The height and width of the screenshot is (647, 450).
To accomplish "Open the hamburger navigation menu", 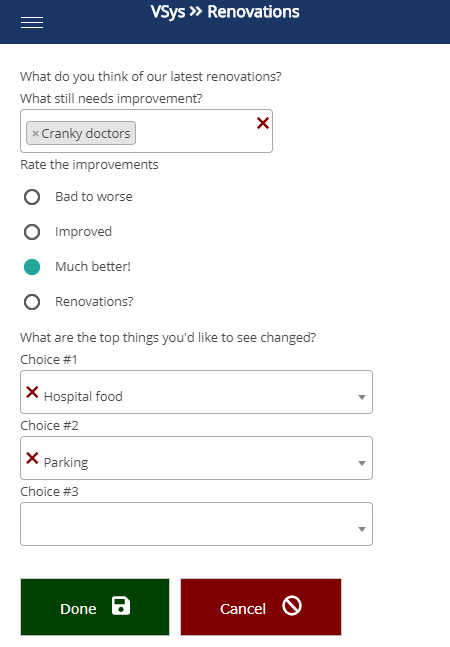I will tap(32, 23).
